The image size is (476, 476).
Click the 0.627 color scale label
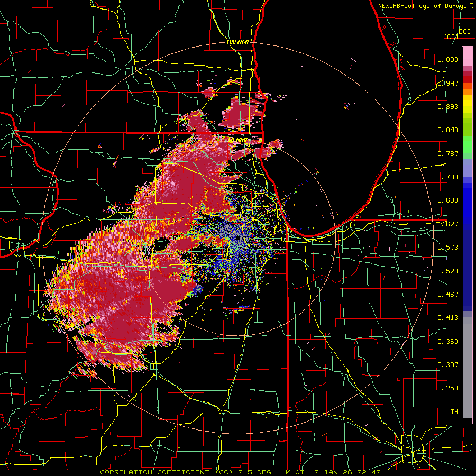(x=448, y=224)
